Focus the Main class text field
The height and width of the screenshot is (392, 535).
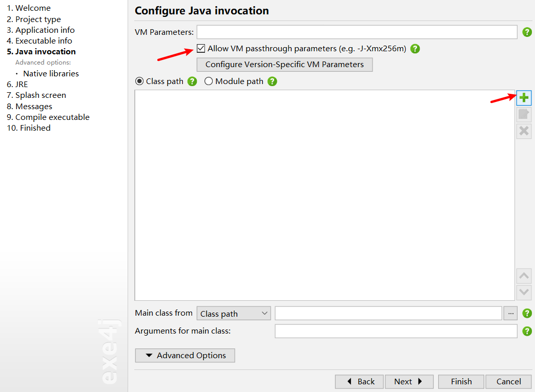[388, 313]
